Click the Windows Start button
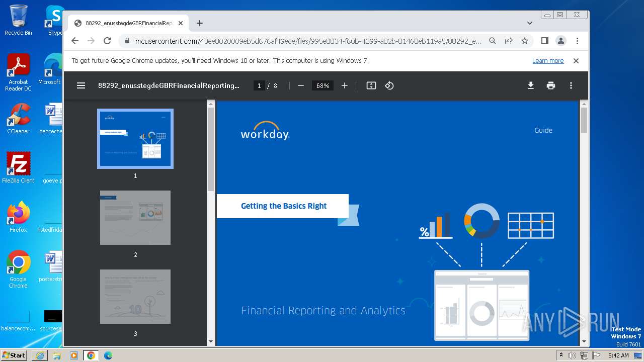This screenshot has width=644, height=362. pos(14,355)
